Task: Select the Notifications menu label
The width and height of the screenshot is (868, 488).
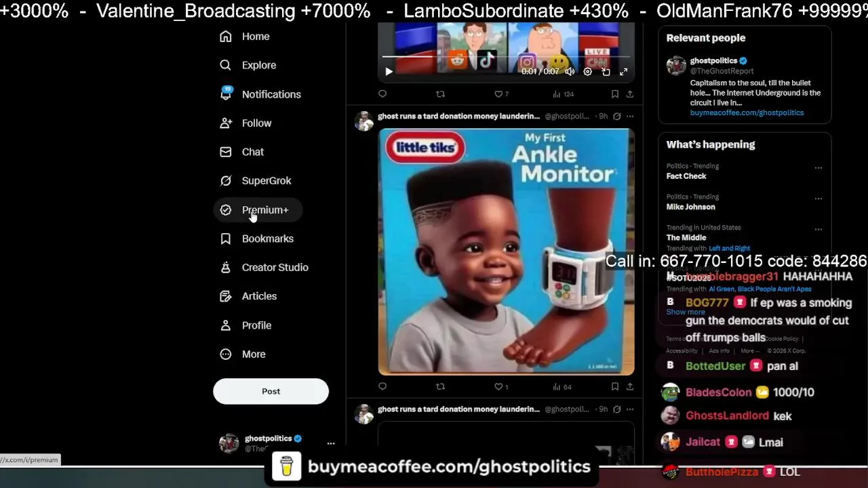Action: tap(271, 94)
